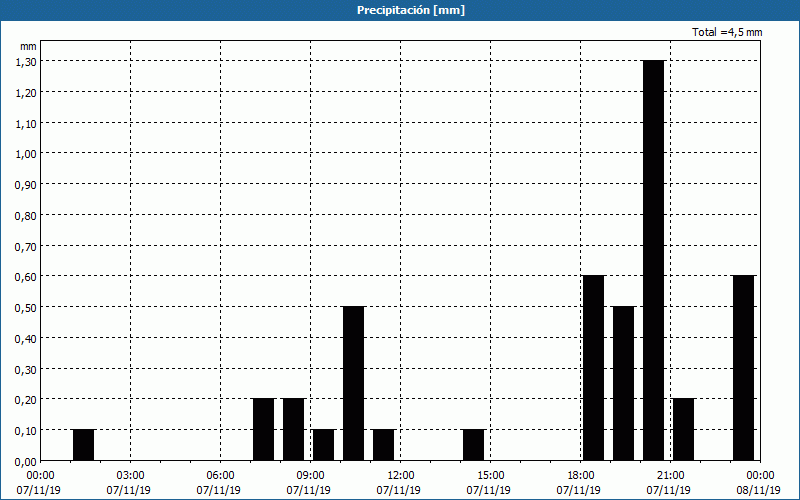Click the "Total =4,5 mm" label
800x500 pixels.
tap(727, 32)
